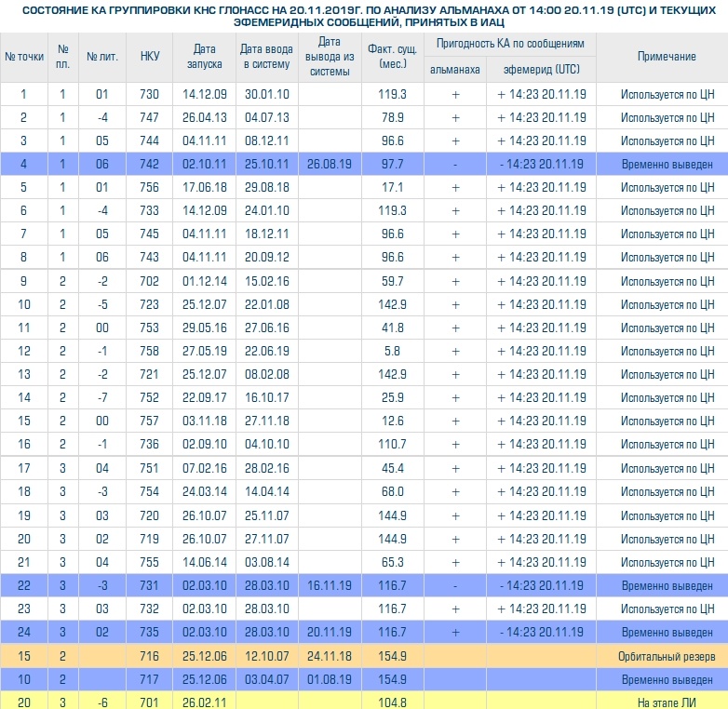The width and height of the screenshot is (728, 709).
Task: Click lifetime value 68.0
Action: tap(392, 491)
